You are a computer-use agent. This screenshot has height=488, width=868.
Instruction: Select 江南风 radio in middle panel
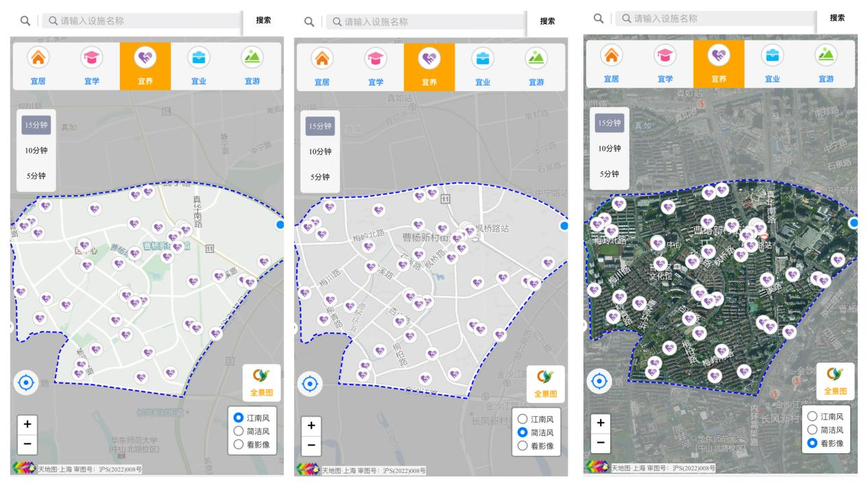coord(522,419)
